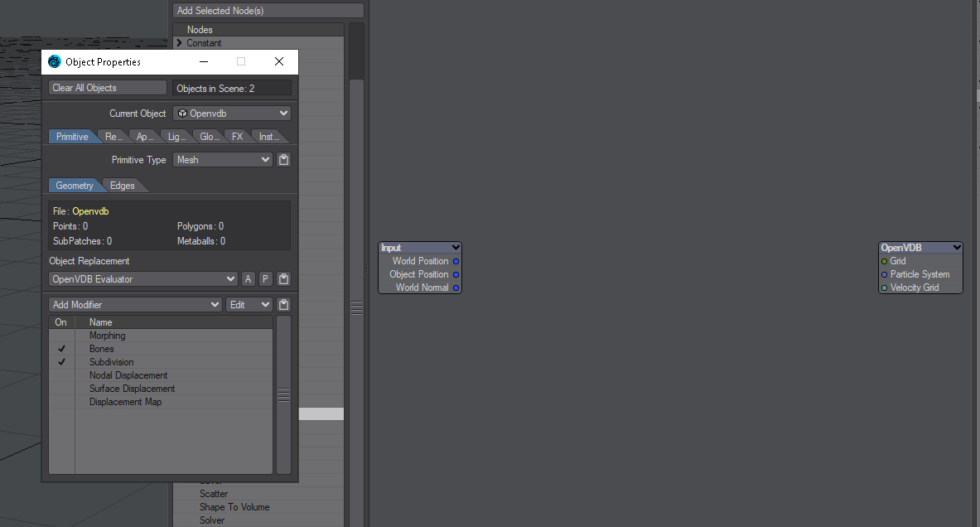Click clipboard icon beside OpenVDB Evaluator
Screen dimensions: 980x527
click(x=284, y=278)
